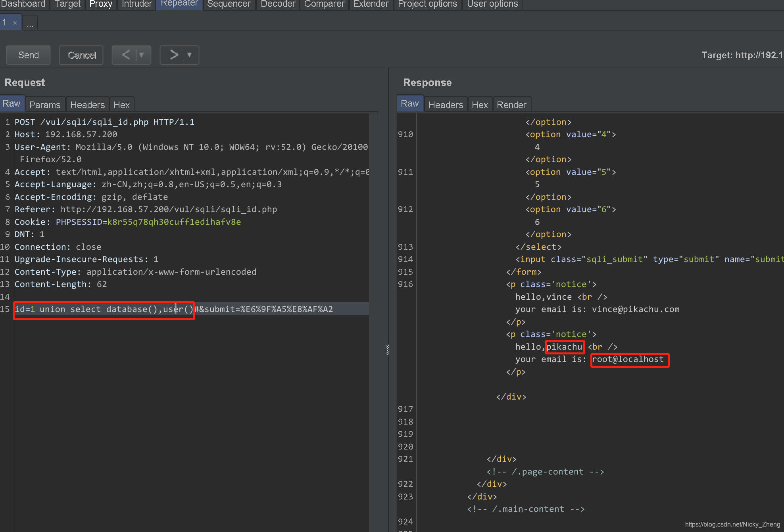
Task: Go to the Intruder tab
Action: click(x=137, y=4)
